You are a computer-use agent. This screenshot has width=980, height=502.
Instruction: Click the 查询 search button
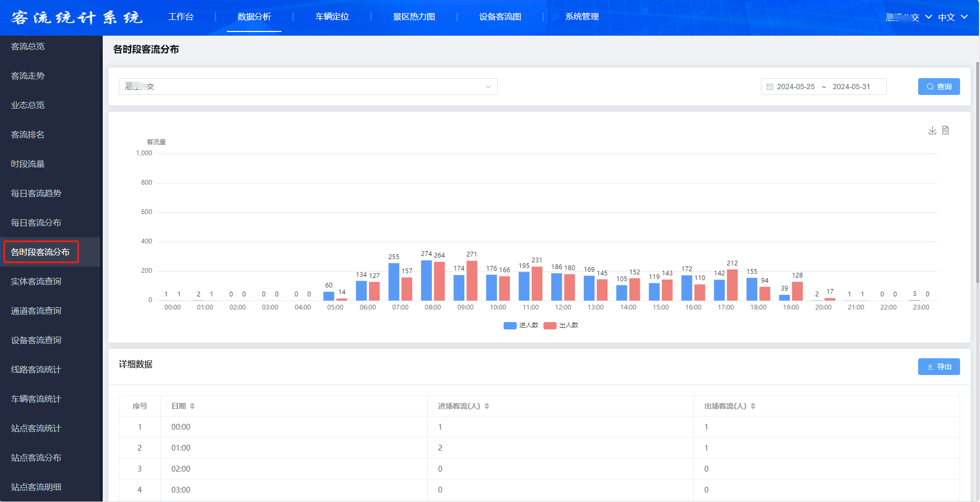[939, 87]
